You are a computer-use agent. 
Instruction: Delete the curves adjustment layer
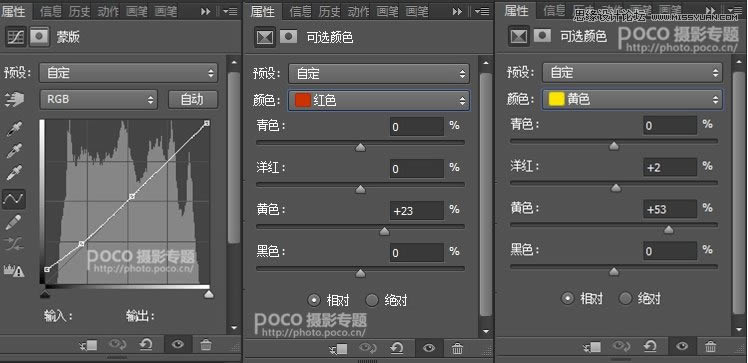206,345
